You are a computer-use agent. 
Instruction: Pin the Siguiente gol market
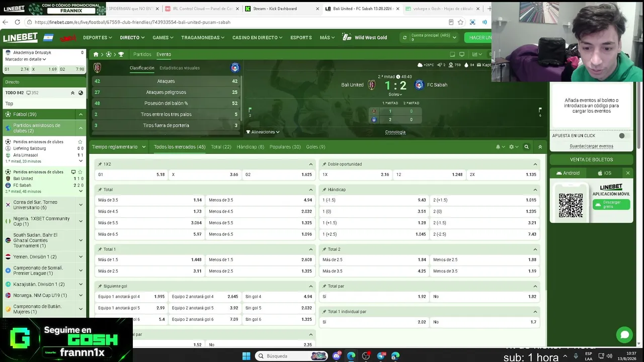[100, 286]
